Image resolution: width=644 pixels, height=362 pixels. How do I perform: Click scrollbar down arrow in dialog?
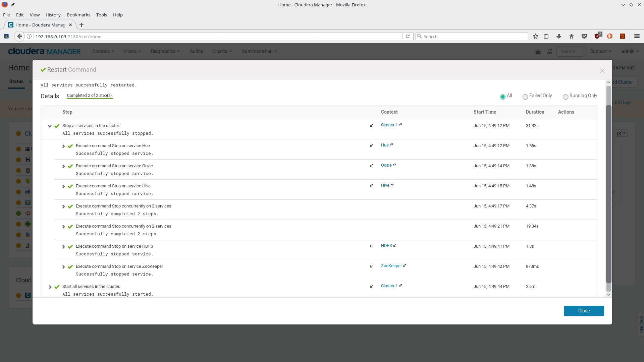[x=608, y=295]
